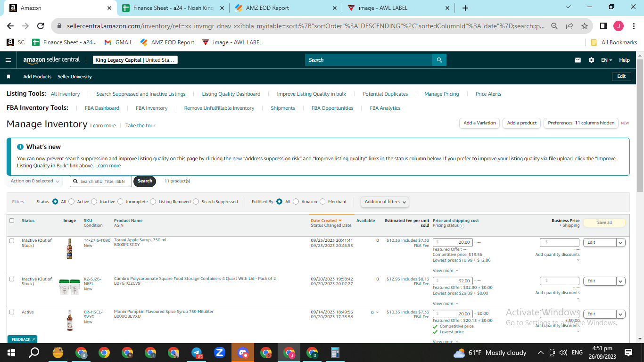The height and width of the screenshot is (362, 644).
Task: Switch to the image - AWL LABEL browser tab
Action: coord(399,8)
